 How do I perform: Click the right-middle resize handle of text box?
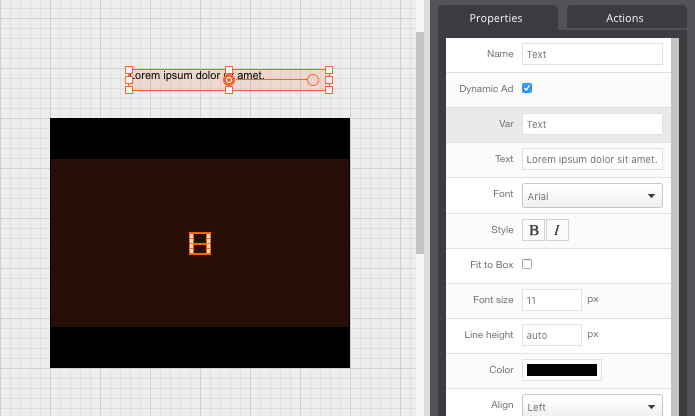(x=329, y=80)
